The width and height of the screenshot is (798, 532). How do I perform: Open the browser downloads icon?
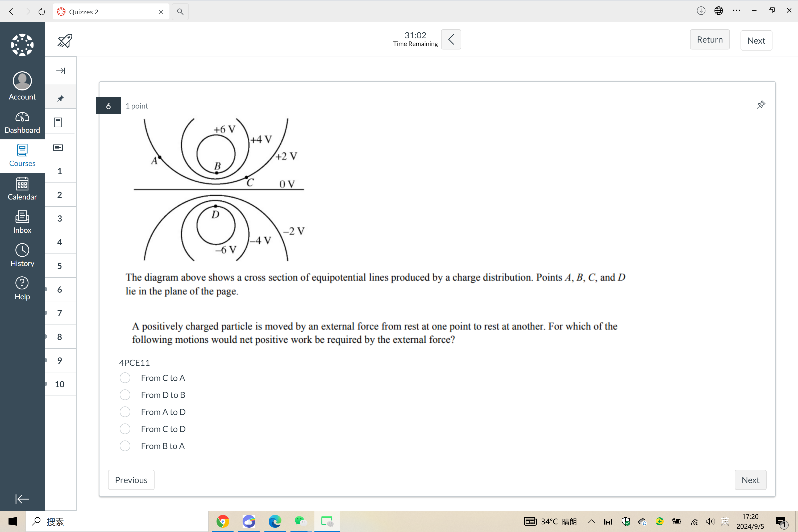click(x=701, y=11)
